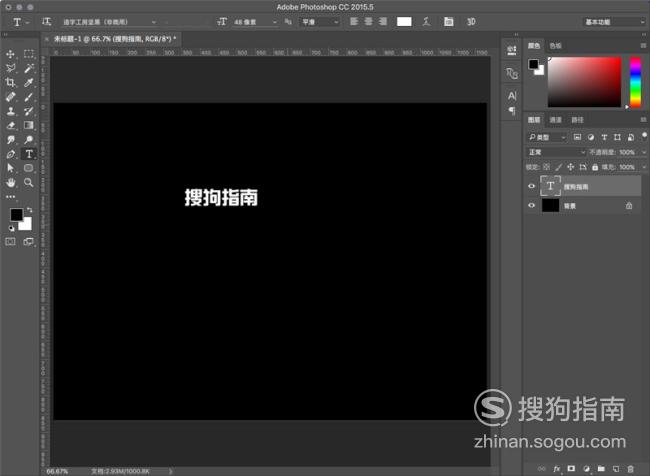The height and width of the screenshot is (476, 650).
Task: Open the Create Warped Text button
Action: tap(427, 22)
